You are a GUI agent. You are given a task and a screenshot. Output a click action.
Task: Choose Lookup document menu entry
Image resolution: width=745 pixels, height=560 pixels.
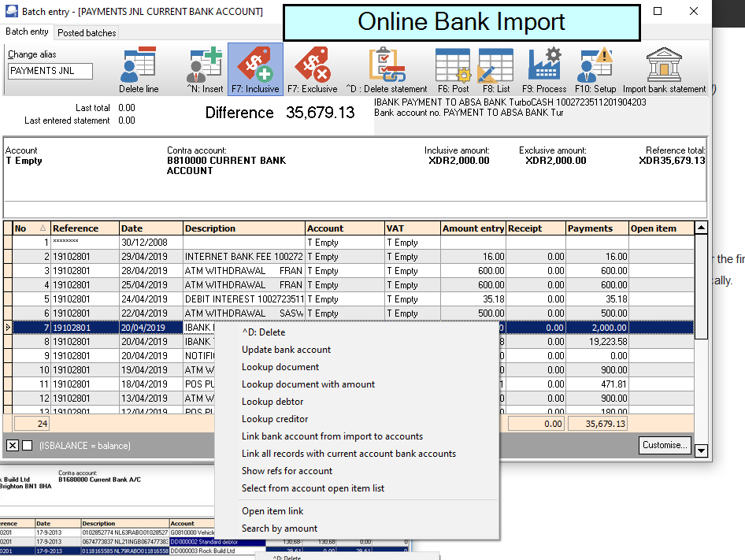(280, 367)
